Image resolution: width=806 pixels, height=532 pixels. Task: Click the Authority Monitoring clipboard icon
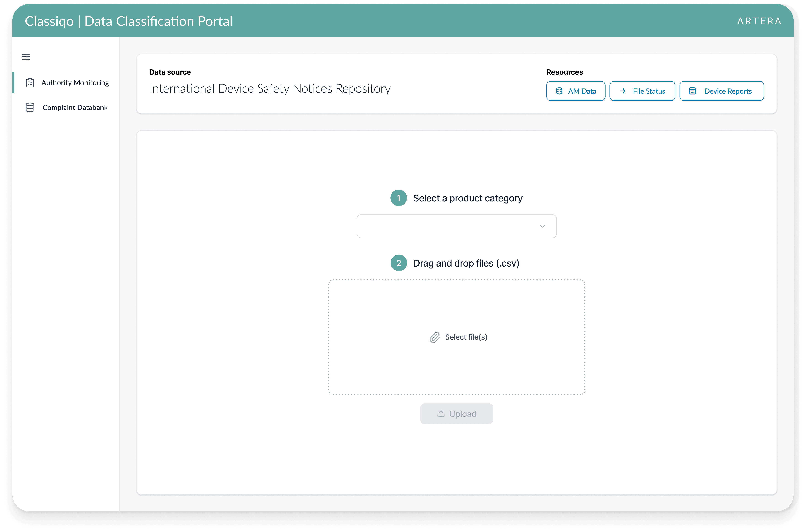click(x=30, y=83)
